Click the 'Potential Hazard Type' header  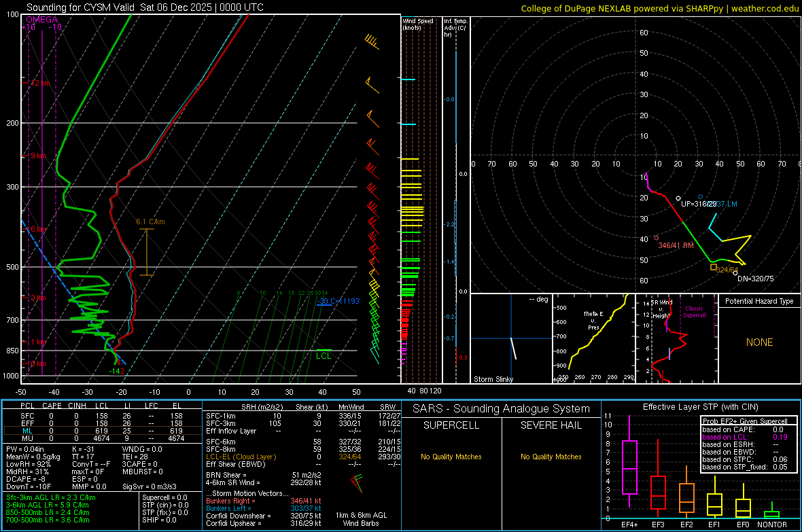click(759, 301)
